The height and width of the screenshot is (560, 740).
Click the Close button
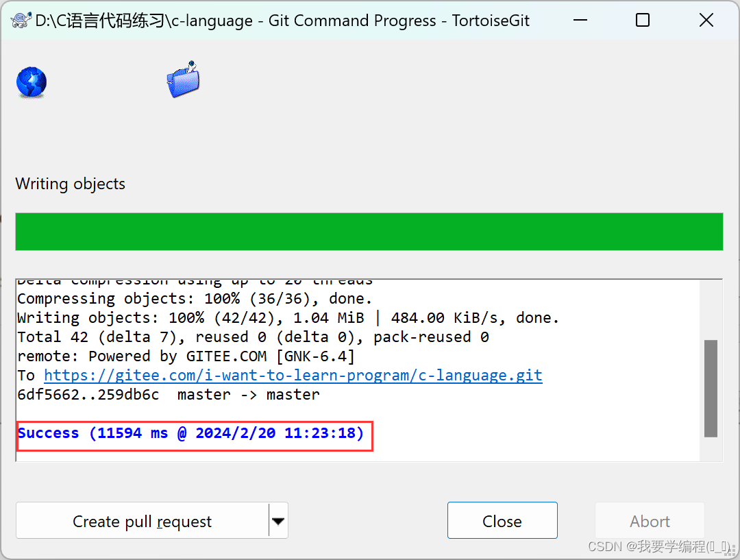(502, 521)
